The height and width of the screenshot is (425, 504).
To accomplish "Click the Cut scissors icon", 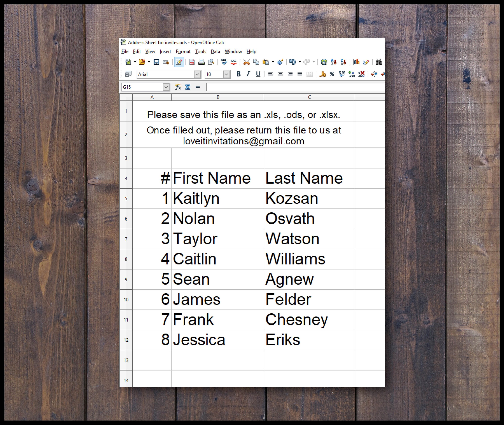I will tap(246, 62).
